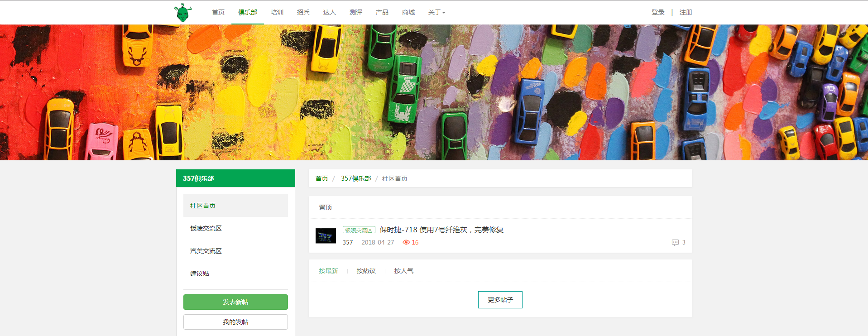Open 钣喷交流区 in the sidebar
This screenshot has width=868, height=336.
click(235, 228)
